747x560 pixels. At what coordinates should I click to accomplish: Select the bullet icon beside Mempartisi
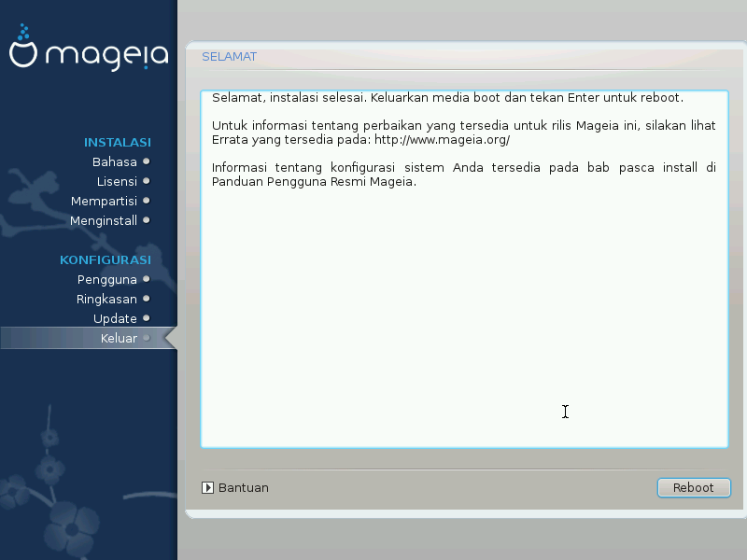[147, 201]
